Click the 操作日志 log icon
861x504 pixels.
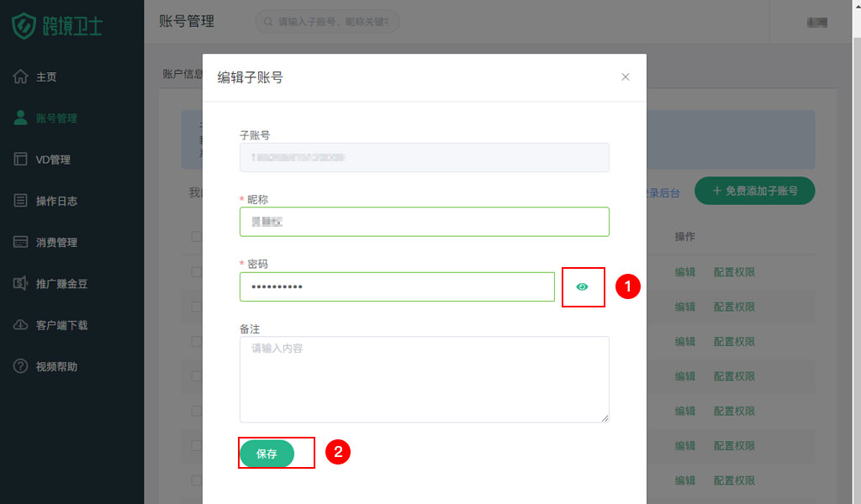pos(20,200)
